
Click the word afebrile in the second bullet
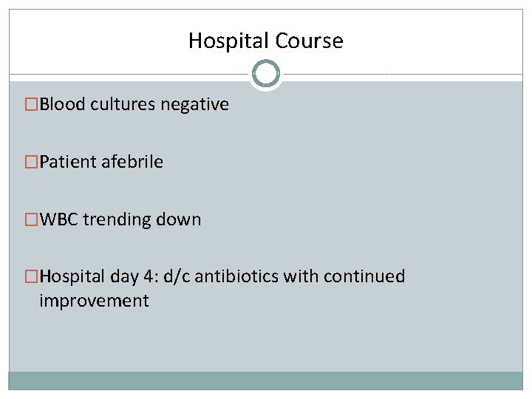tap(133, 163)
